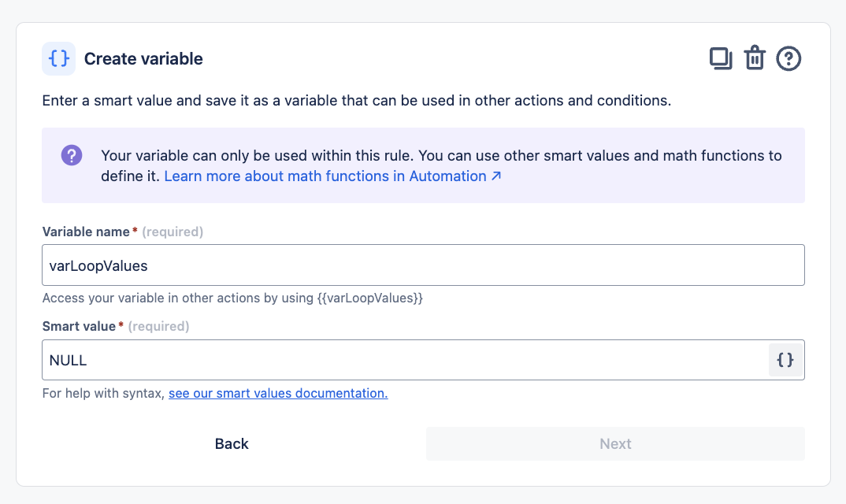
Task: Focus the Variable name input field
Action: [x=423, y=265]
